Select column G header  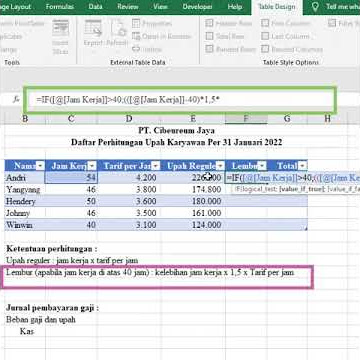point(287,119)
